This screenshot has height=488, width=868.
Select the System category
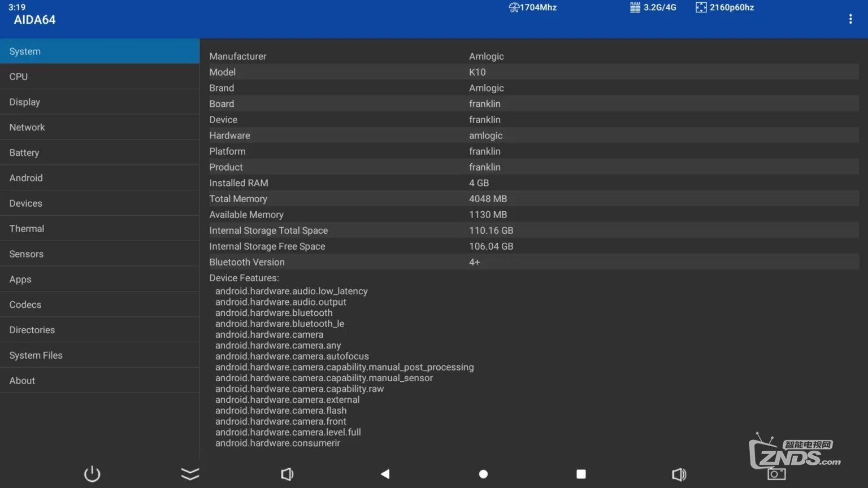(100, 51)
